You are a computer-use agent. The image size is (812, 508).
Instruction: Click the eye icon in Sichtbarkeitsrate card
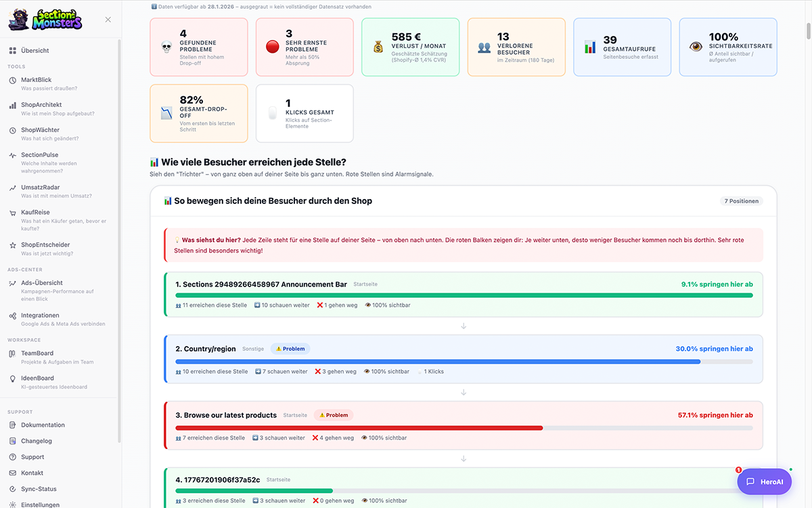tap(696, 47)
